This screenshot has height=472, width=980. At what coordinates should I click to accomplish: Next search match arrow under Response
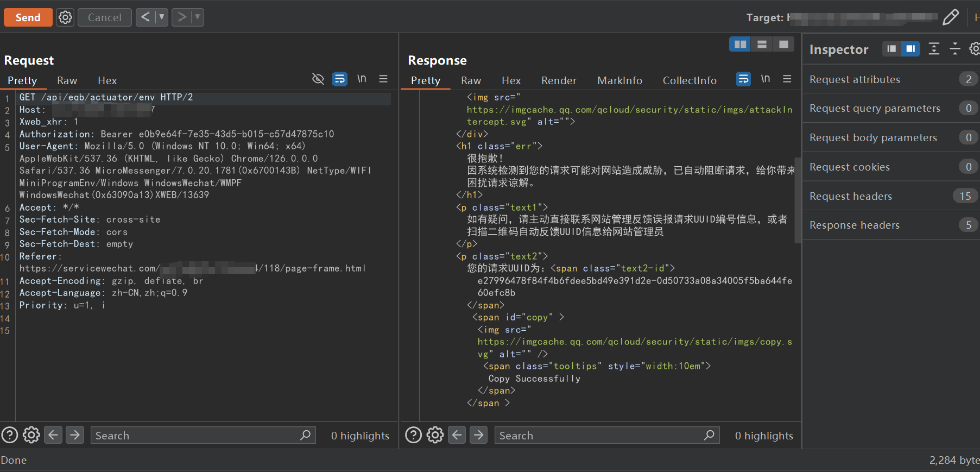coord(479,435)
